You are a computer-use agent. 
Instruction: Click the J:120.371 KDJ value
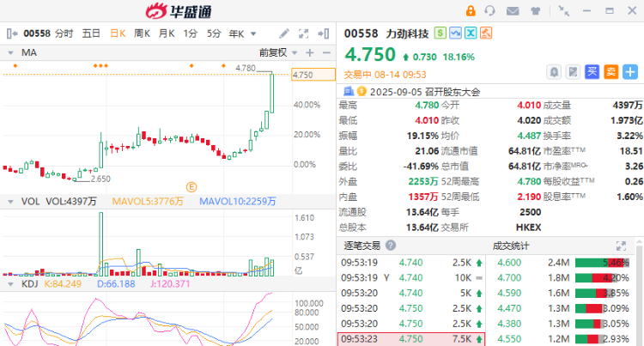pyautogui.click(x=170, y=284)
